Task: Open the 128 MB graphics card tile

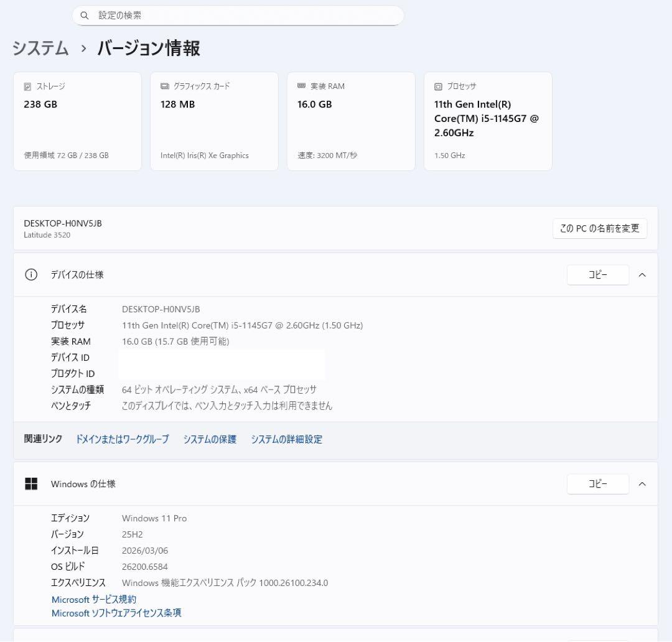Action: (x=214, y=121)
